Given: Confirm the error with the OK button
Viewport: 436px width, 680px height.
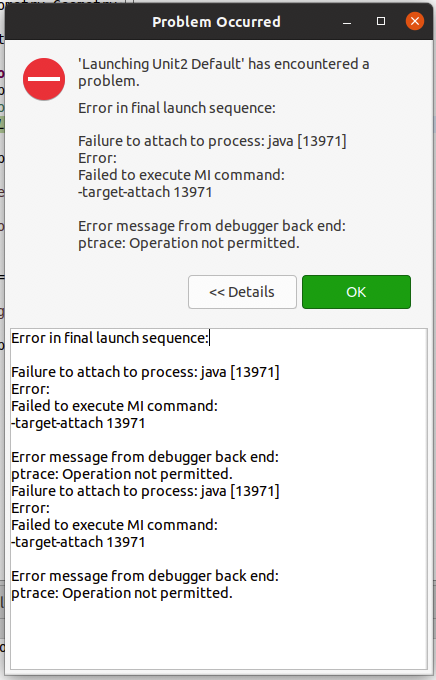Looking at the screenshot, I should coord(356,292).
